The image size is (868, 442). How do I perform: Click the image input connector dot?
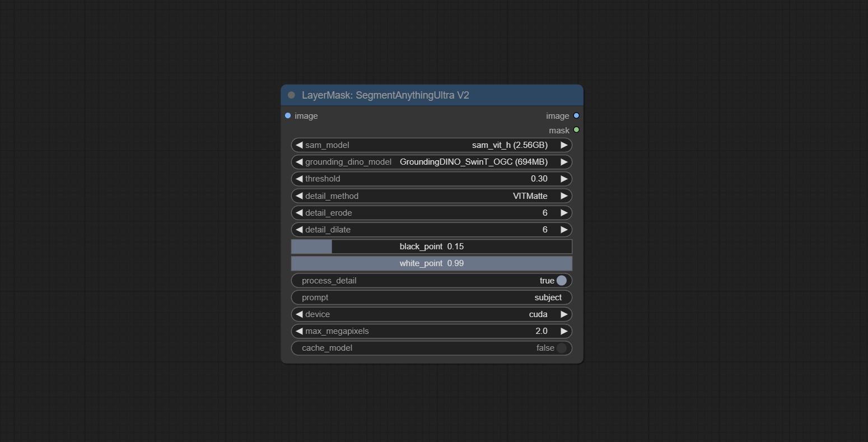[288, 116]
